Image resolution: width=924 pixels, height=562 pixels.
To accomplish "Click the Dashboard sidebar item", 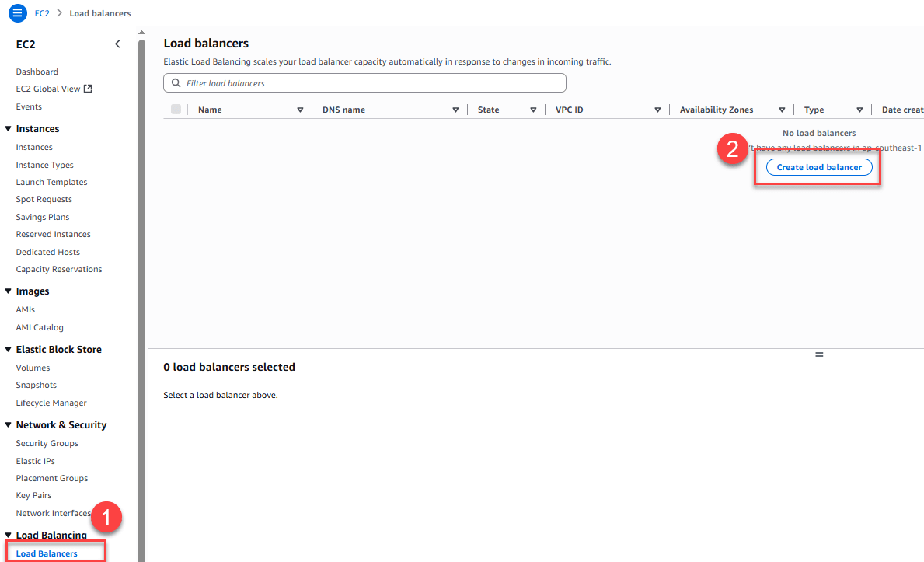I will coord(36,71).
